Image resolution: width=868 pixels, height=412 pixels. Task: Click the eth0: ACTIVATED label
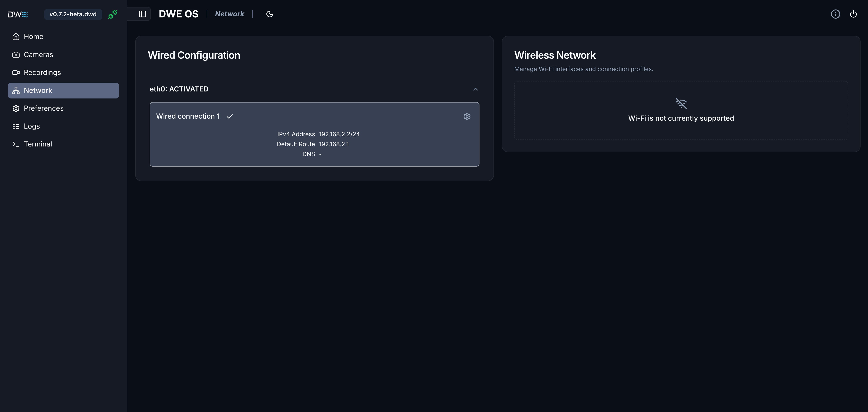pyautogui.click(x=179, y=89)
